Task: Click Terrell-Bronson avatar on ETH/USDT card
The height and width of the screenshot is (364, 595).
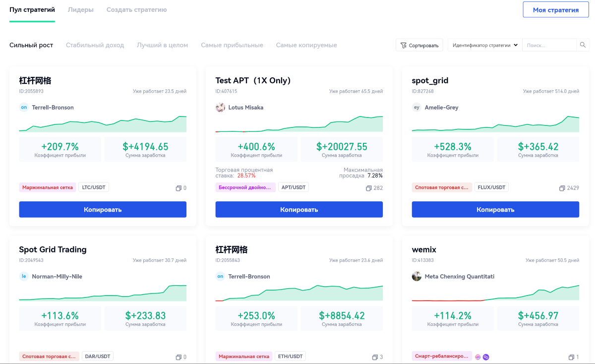Action: point(220,276)
